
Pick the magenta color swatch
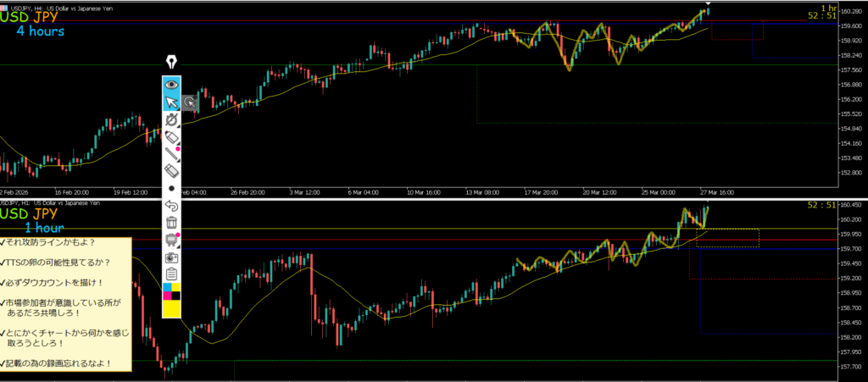click(x=167, y=296)
